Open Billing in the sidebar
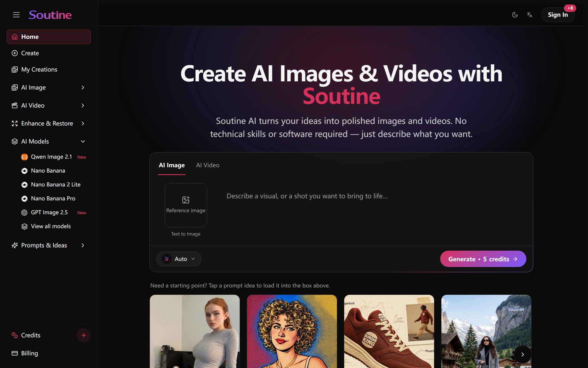Viewport: 588px width, 368px height. [49, 353]
